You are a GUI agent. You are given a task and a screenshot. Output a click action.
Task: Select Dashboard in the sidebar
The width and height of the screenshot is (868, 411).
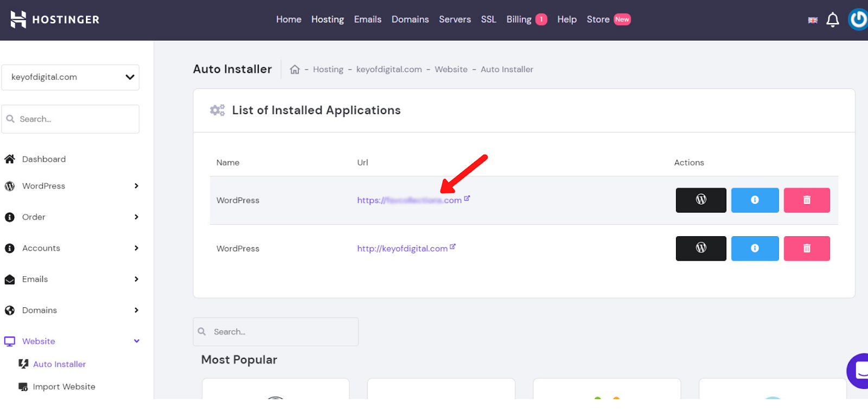[x=44, y=159]
